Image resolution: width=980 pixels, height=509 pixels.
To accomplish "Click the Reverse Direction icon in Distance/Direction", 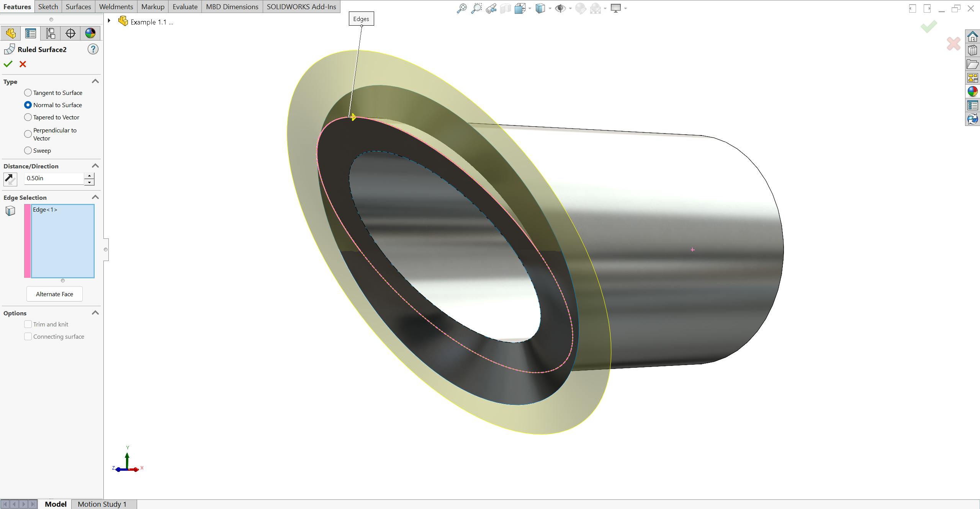I will pyautogui.click(x=10, y=179).
